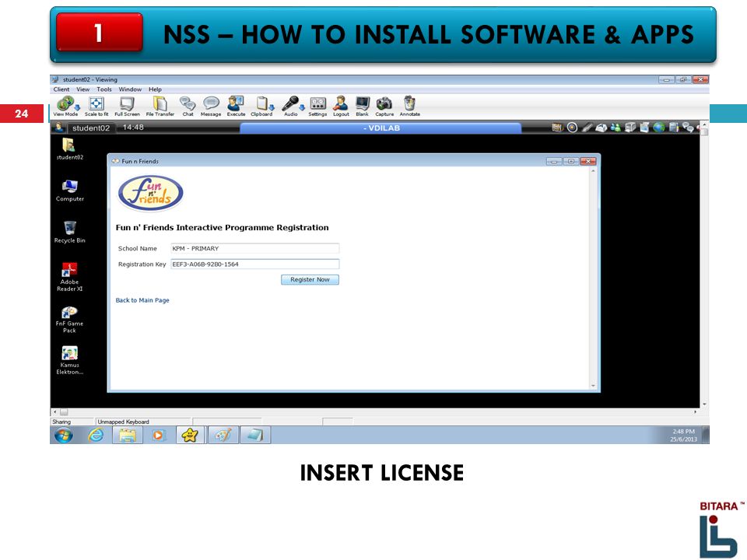Open the Client menu

pos(61,89)
